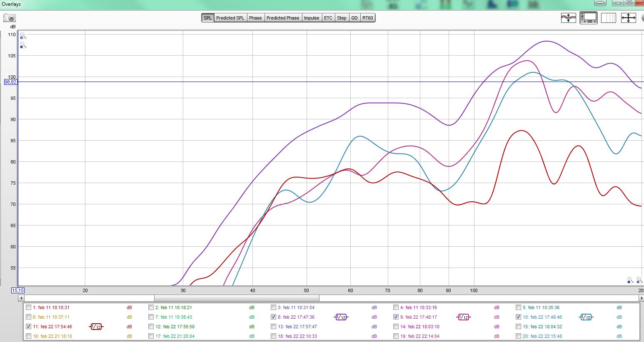The image size is (644, 342).
Task: Click the camera capture graph icon
Action: tap(9, 18)
